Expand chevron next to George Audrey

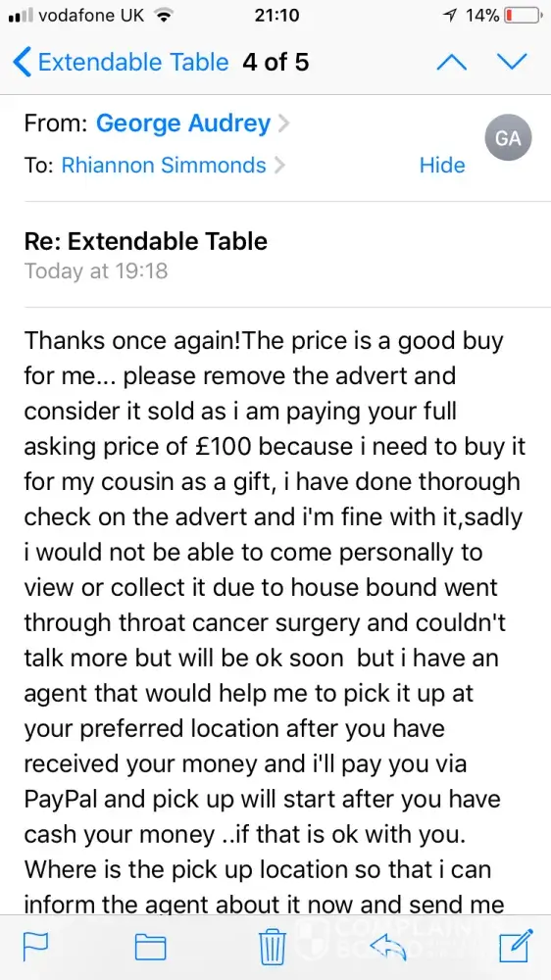[282, 123]
